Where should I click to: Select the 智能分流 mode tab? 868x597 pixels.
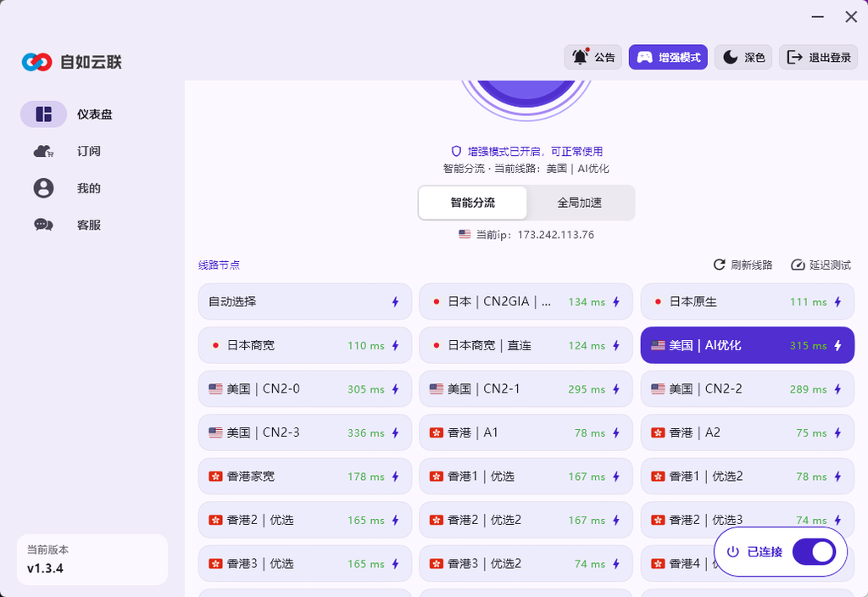472,203
